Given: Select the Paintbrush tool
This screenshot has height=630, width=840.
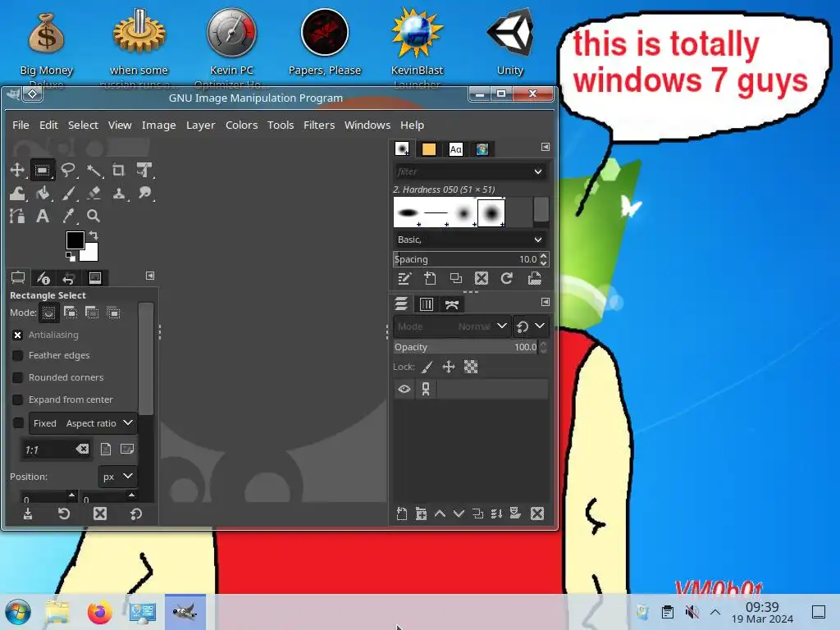Looking at the screenshot, I should click(x=68, y=194).
